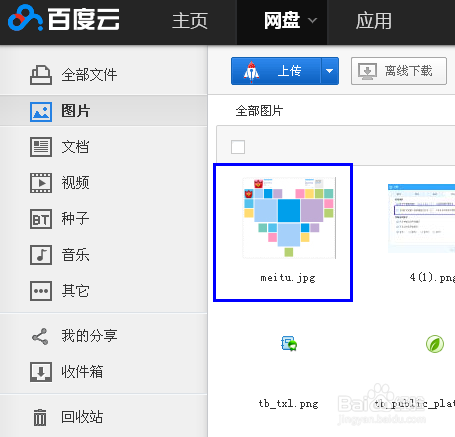Click the green leaf file icon
Image resolution: width=455 pixels, height=437 pixels.
(435, 344)
